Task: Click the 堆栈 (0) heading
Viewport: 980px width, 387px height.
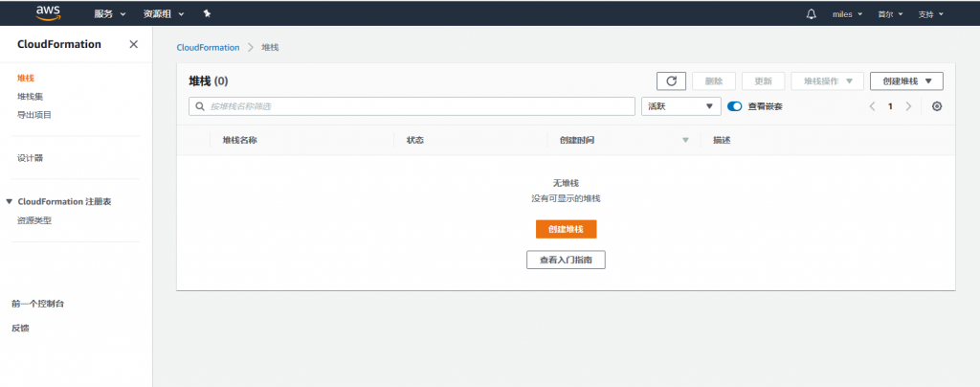Action: click(x=209, y=80)
